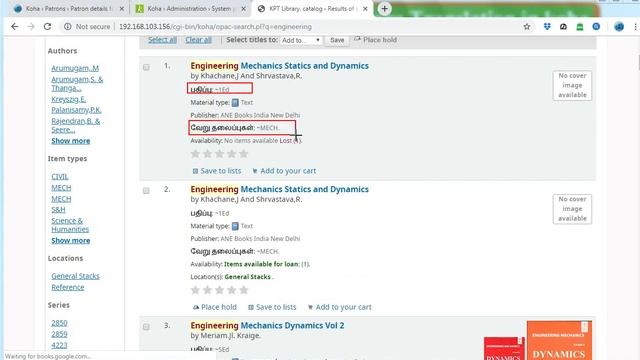Click the URL in the address bar
Image resolution: width=640 pixels, height=360 pixels.
(x=215, y=27)
